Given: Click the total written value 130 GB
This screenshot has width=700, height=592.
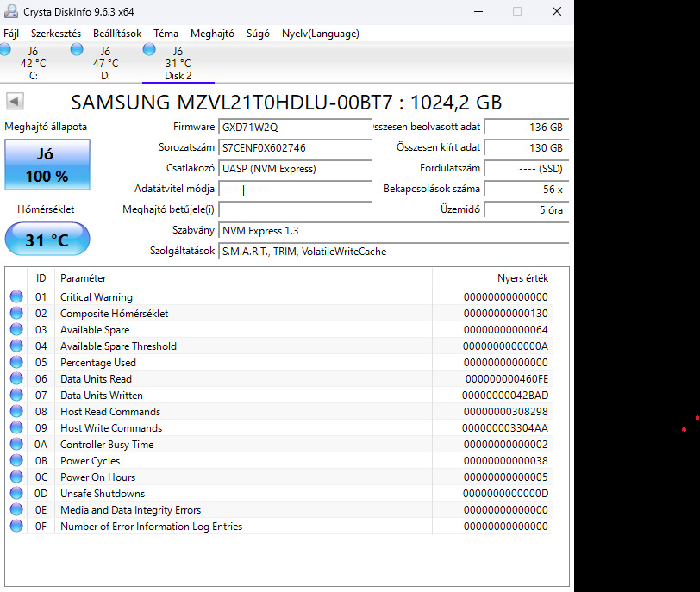Looking at the screenshot, I should (x=527, y=147).
